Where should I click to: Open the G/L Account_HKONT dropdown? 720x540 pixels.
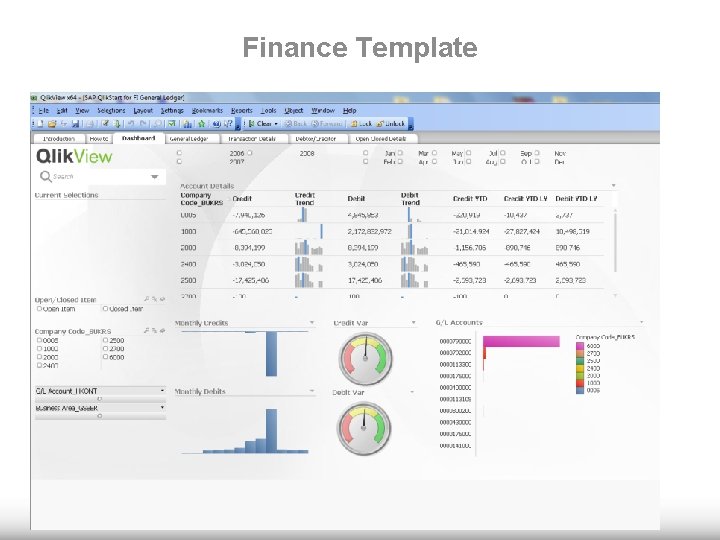point(162,391)
